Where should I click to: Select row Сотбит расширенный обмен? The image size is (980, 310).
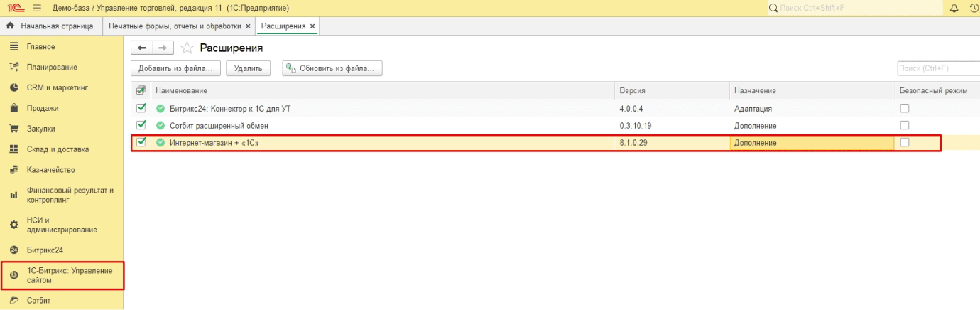[x=555, y=126]
